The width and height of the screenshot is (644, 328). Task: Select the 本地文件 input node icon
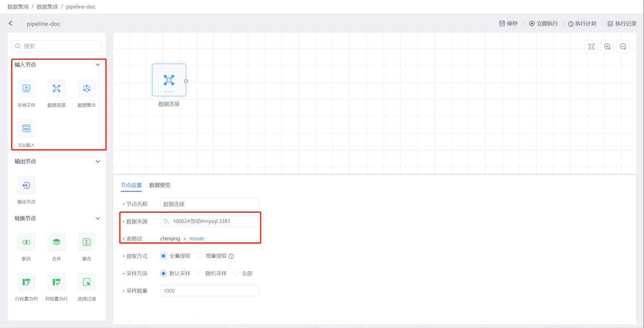click(x=26, y=88)
